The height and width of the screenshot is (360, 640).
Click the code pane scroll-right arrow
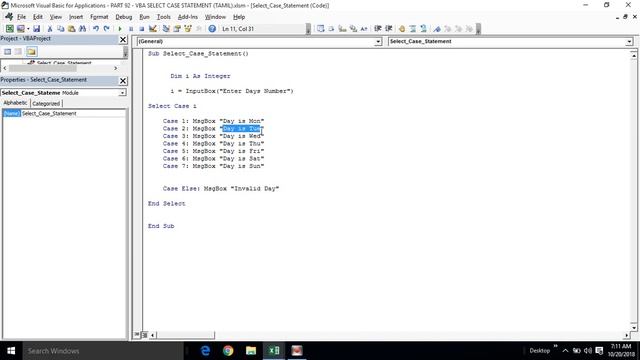[627, 335]
